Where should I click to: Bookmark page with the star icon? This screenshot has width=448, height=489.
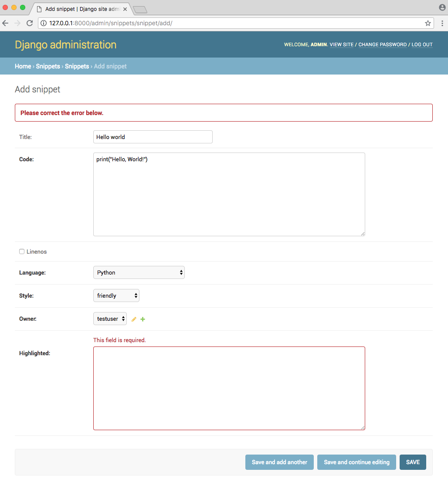tap(428, 23)
